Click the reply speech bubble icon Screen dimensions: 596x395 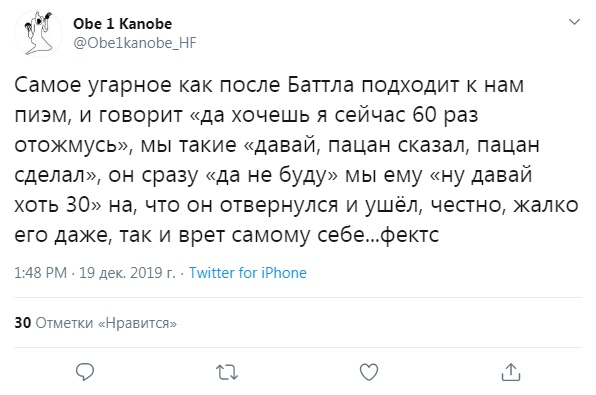[x=85, y=372]
